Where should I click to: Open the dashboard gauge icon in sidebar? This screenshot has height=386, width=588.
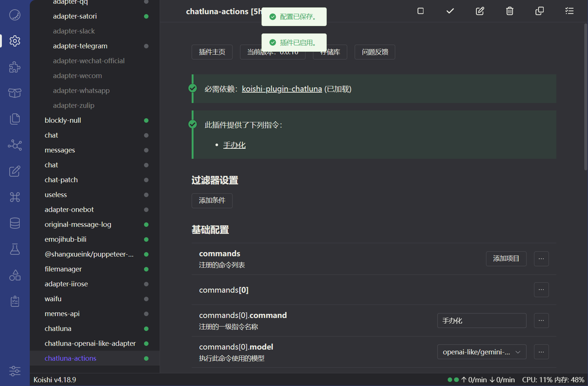pyautogui.click(x=15, y=15)
